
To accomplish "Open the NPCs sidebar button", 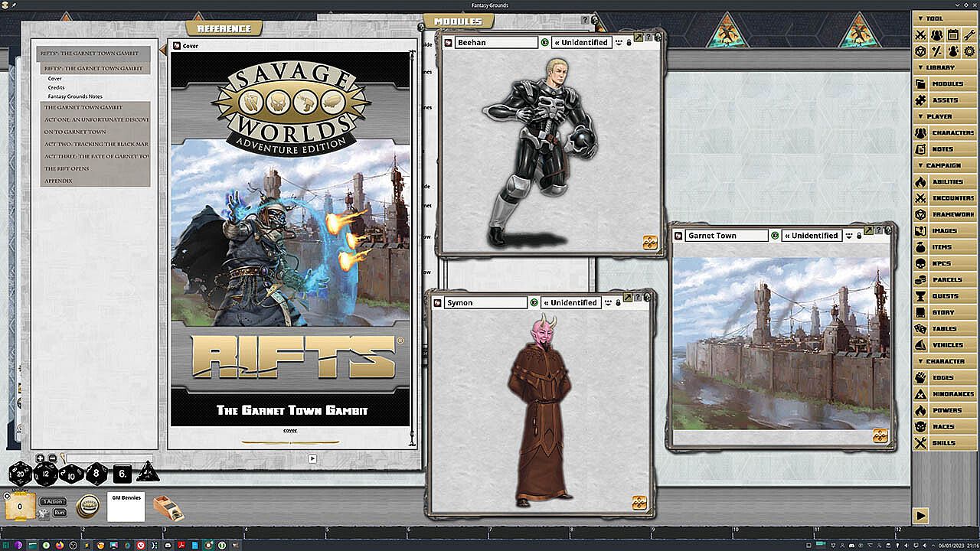I will pyautogui.click(x=945, y=263).
